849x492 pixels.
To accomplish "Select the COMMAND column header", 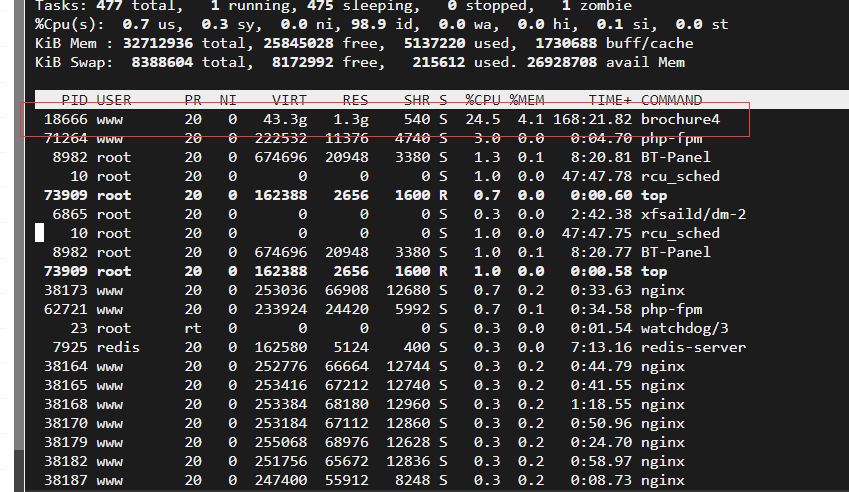I will [x=672, y=100].
